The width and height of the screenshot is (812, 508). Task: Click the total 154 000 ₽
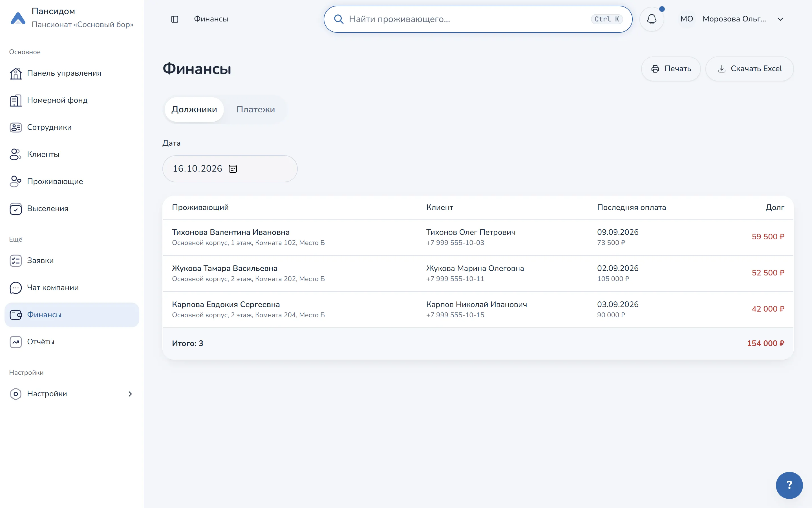click(x=765, y=343)
